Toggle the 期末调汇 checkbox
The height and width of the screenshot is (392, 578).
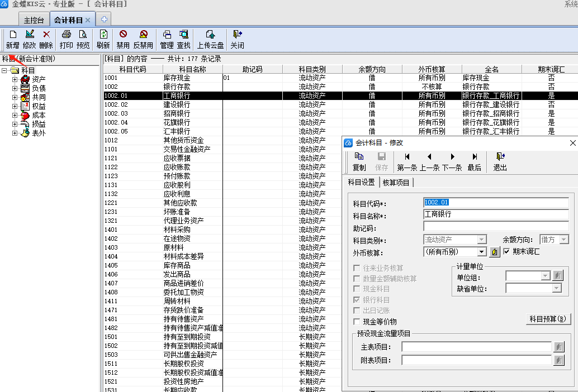click(x=506, y=251)
